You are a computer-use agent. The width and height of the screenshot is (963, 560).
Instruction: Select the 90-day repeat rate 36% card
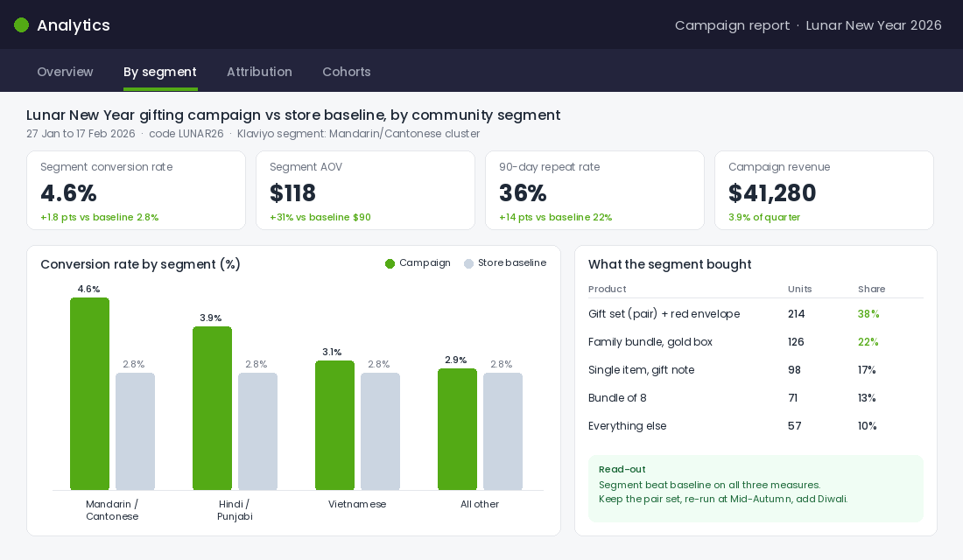594,191
